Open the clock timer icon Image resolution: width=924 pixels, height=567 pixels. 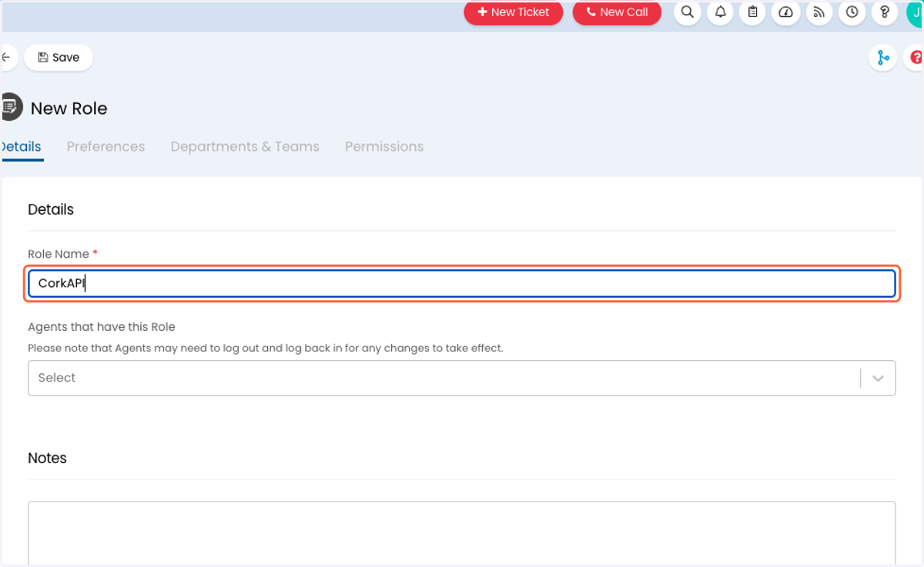tap(852, 12)
